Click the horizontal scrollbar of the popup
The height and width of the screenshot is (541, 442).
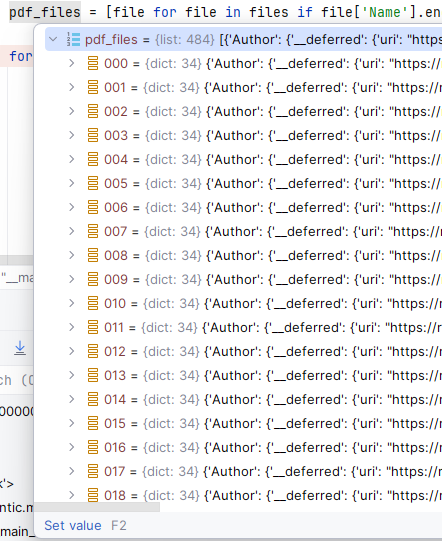click(x=97, y=507)
